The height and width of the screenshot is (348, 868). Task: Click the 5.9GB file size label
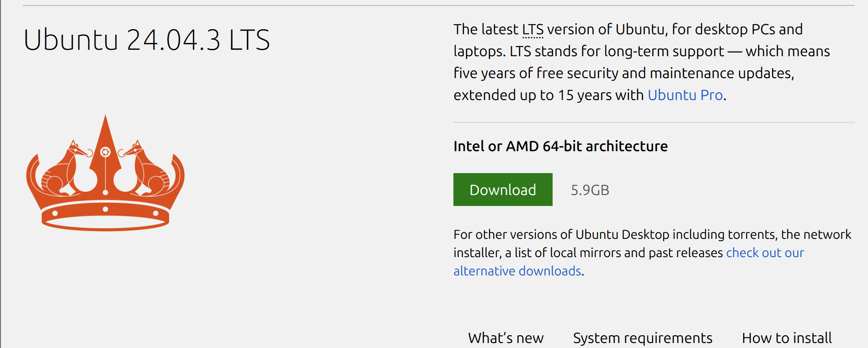click(590, 190)
